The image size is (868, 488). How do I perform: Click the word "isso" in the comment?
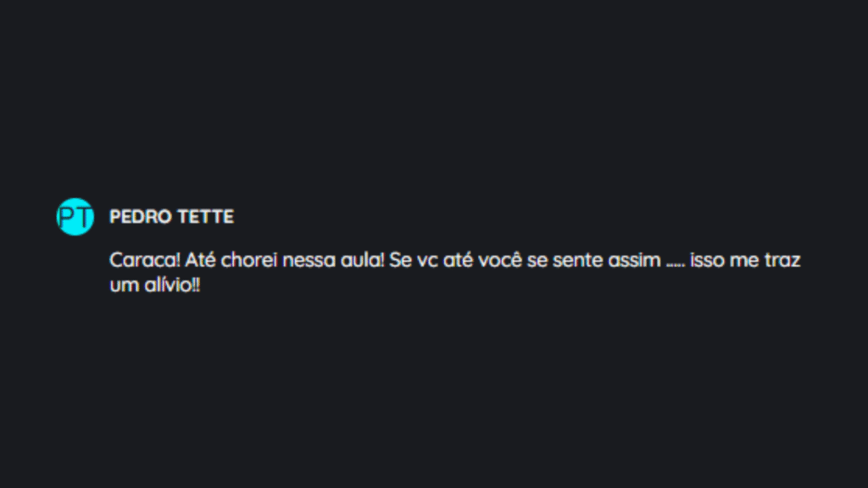tap(707, 260)
